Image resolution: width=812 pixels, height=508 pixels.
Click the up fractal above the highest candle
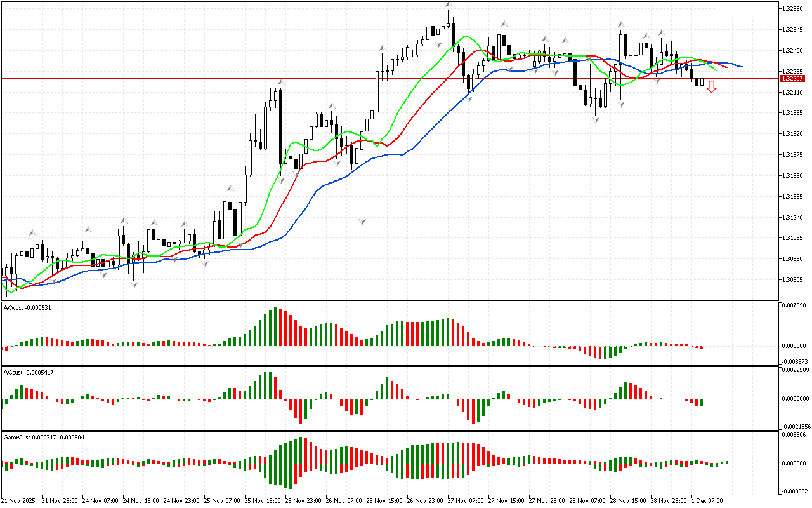click(449, 5)
